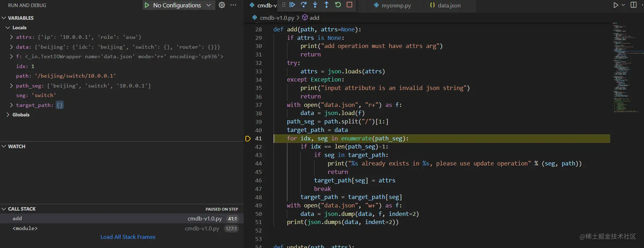Step over the current line
644x248 pixels.
coord(303,5)
